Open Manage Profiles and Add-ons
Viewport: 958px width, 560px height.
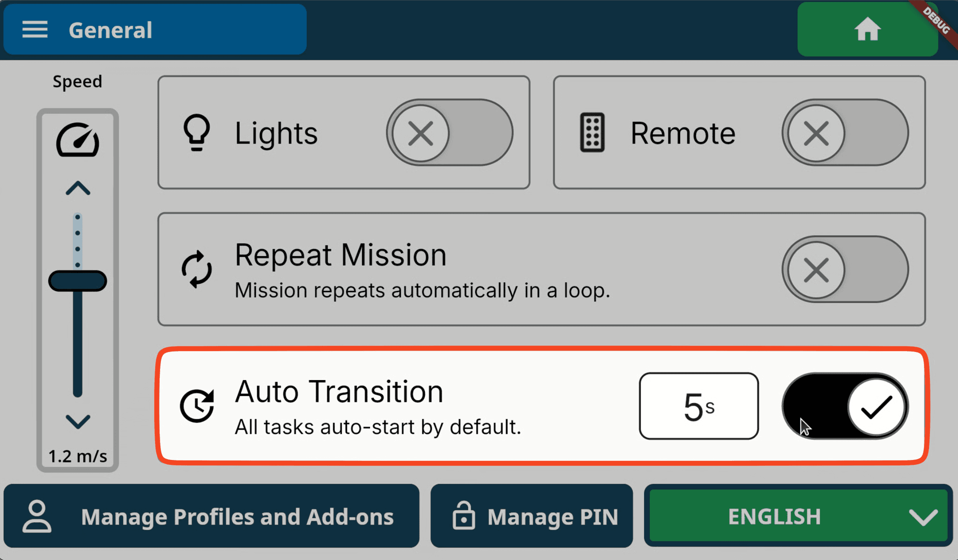point(211,516)
